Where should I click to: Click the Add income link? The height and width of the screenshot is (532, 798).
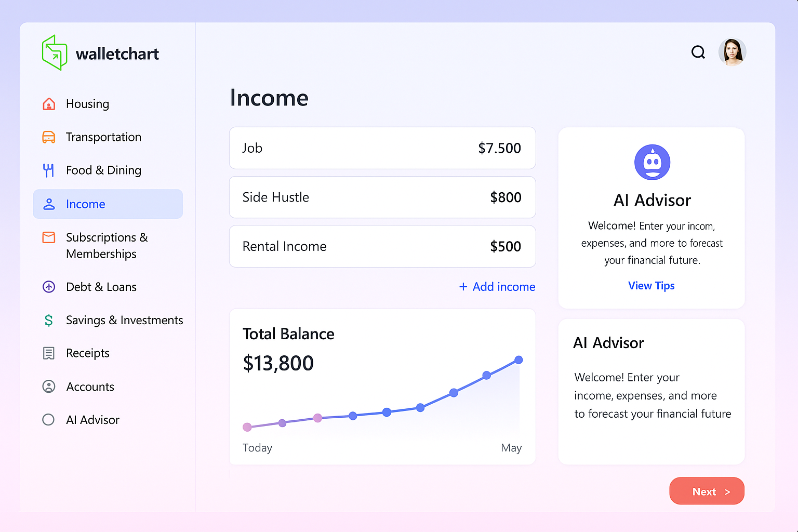497,287
